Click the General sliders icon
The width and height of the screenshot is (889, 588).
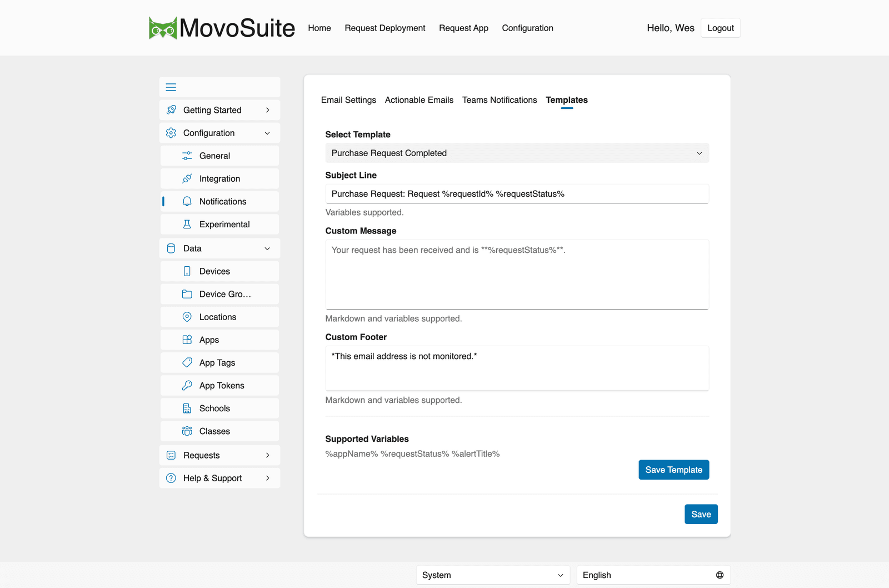tap(187, 156)
